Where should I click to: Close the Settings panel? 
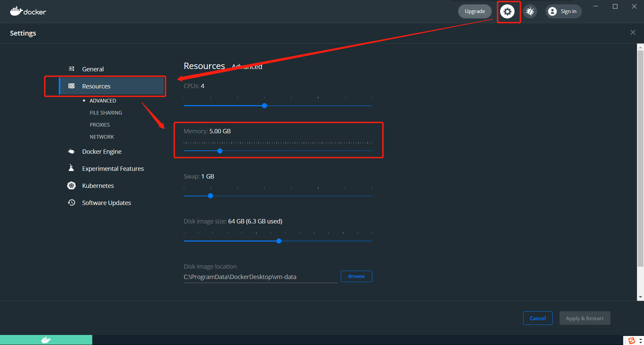pyautogui.click(x=633, y=32)
